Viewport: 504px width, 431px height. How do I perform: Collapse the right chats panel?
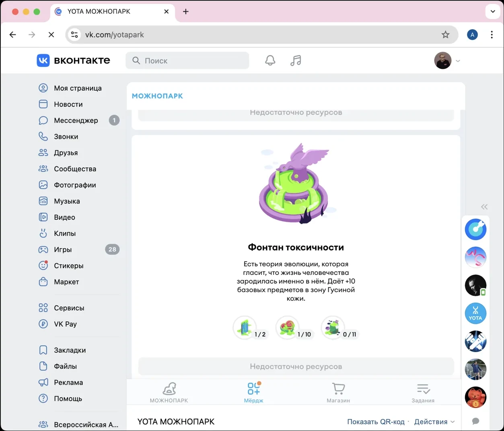[x=484, y=207]
